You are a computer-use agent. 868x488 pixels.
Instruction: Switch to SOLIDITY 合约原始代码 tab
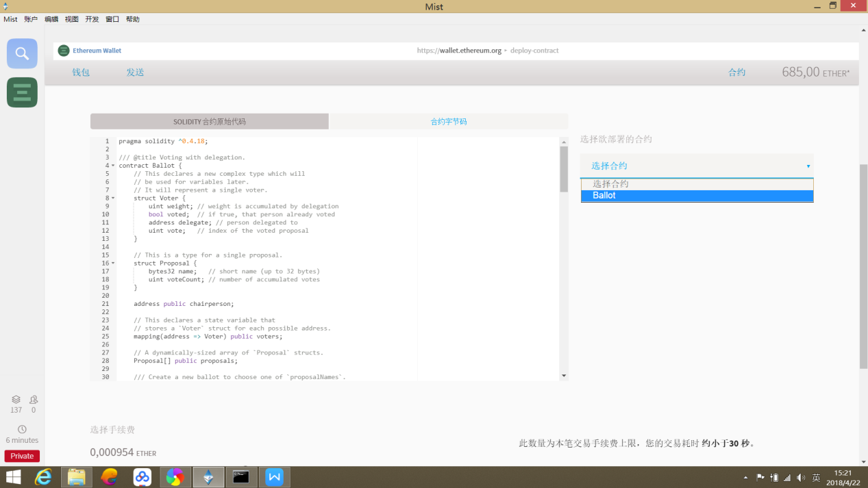[x=210, y=121]
